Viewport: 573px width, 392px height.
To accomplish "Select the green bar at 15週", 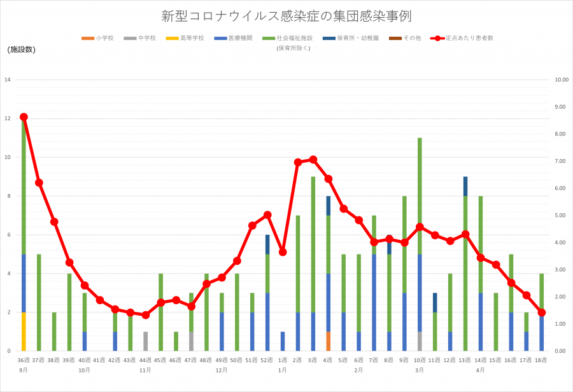I will (x=496, y=322).
